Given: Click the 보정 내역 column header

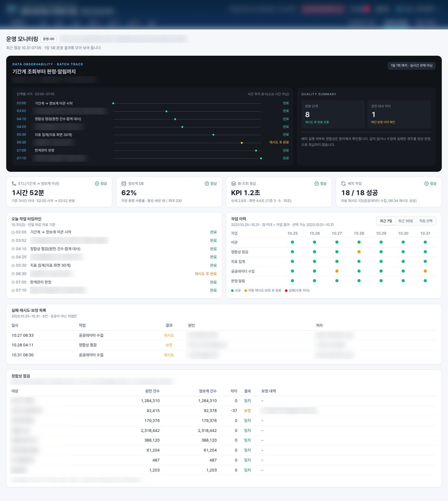Looking at the screenshot, I should coord(268,391).
